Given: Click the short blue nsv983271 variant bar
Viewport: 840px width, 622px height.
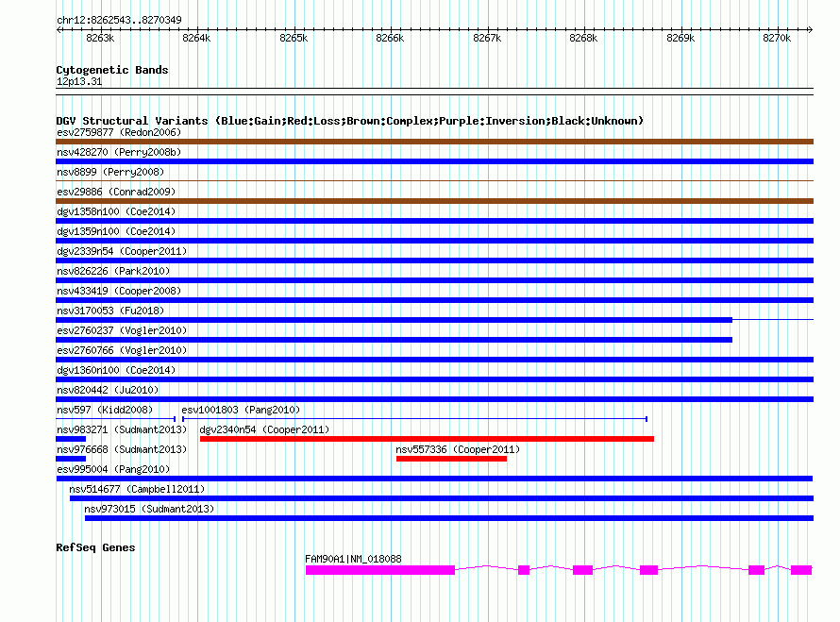Looking at the screenshot, I should click(71, 439).
